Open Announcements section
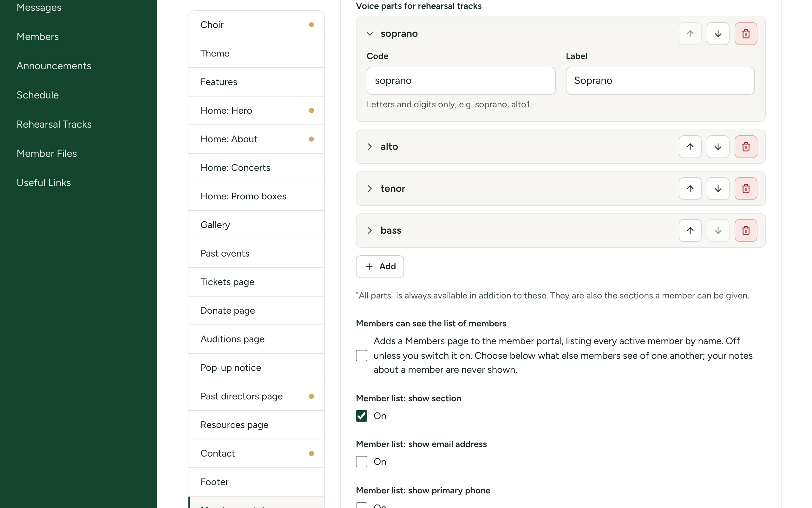The width and height of the screenshot is (812, 508). click(x=54, y=66)
